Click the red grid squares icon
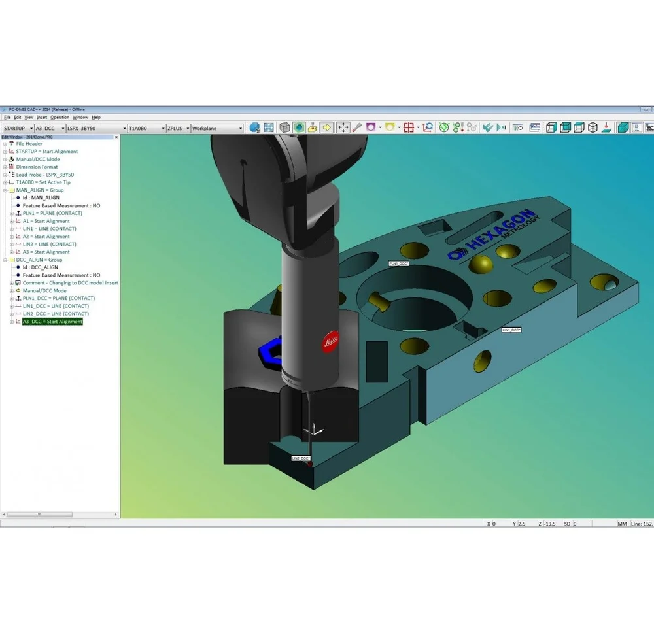 pos(409,127)
